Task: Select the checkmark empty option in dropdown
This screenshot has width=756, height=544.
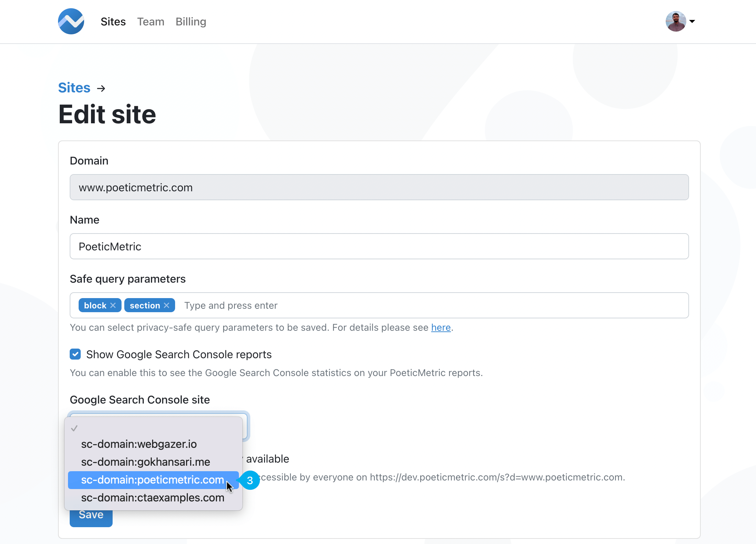Action: click(75, 428)
